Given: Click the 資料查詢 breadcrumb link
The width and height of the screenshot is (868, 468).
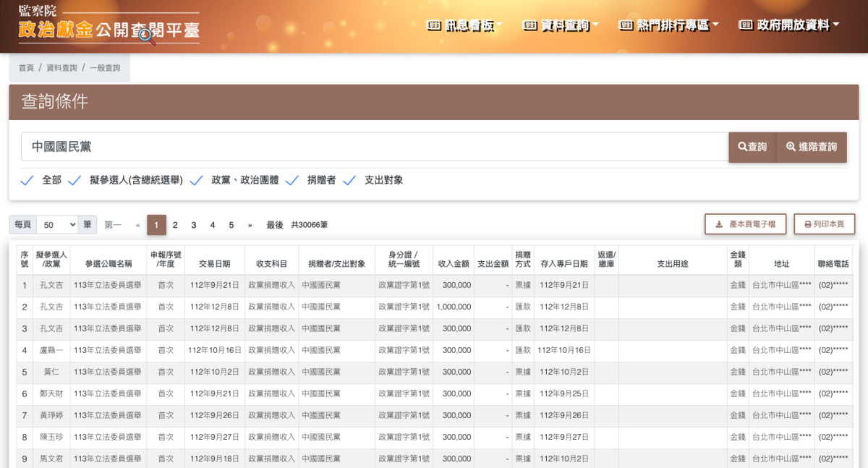Looking at the screenshot, I should tap(61, 68).
